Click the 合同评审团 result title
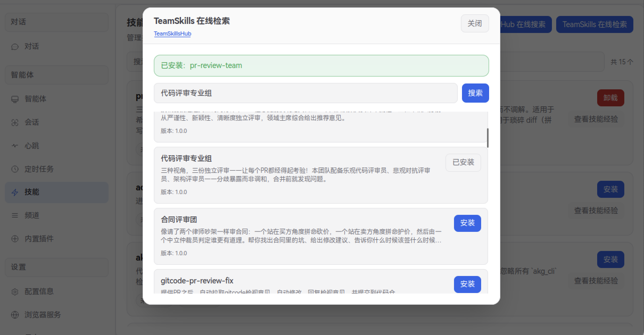Viewport: 644px width, 335px height. (179, 220)
